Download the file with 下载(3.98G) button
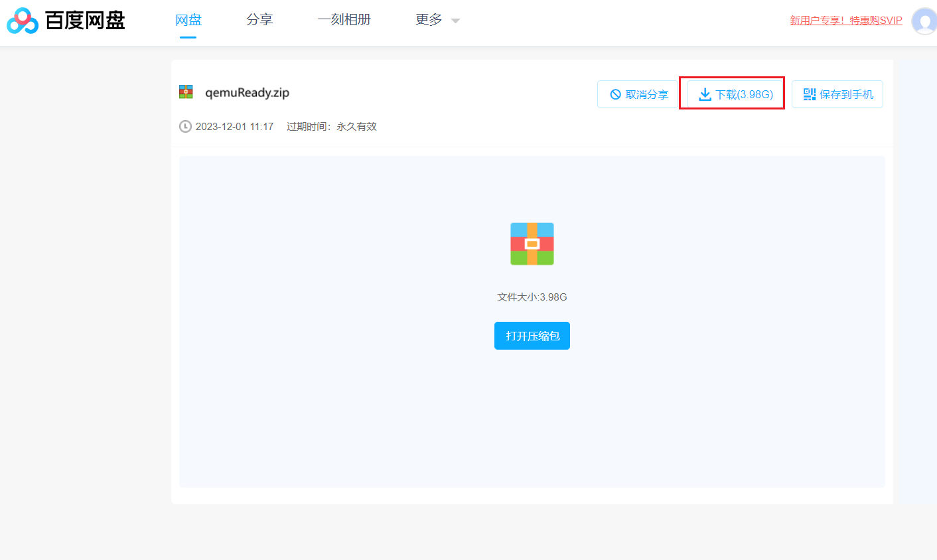Image resolution: width=937 pixels, height=560 pixels. coord(735,94)
